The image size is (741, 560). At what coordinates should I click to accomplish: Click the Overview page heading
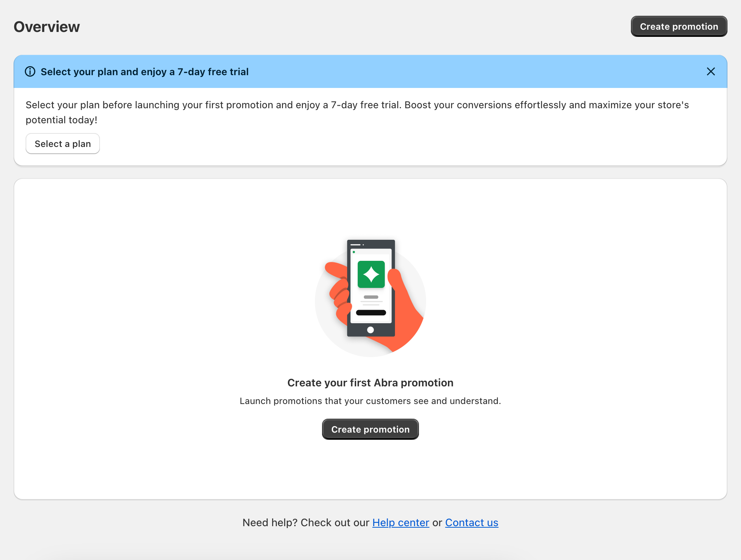(47, 27)
